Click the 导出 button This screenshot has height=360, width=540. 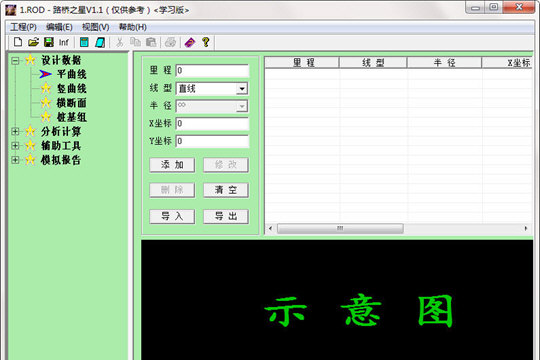(226, 216)
